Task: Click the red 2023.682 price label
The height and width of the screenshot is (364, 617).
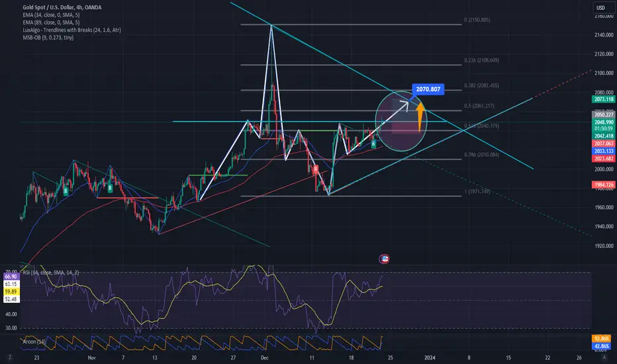Action: tap(604, 159)
